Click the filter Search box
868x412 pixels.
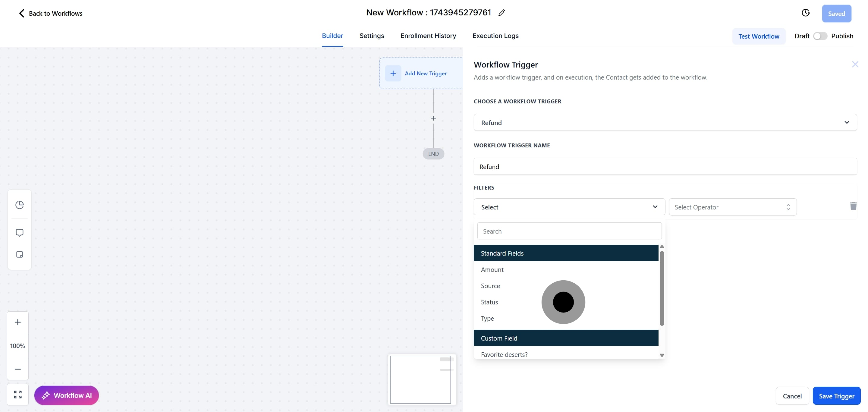point(569,231)
